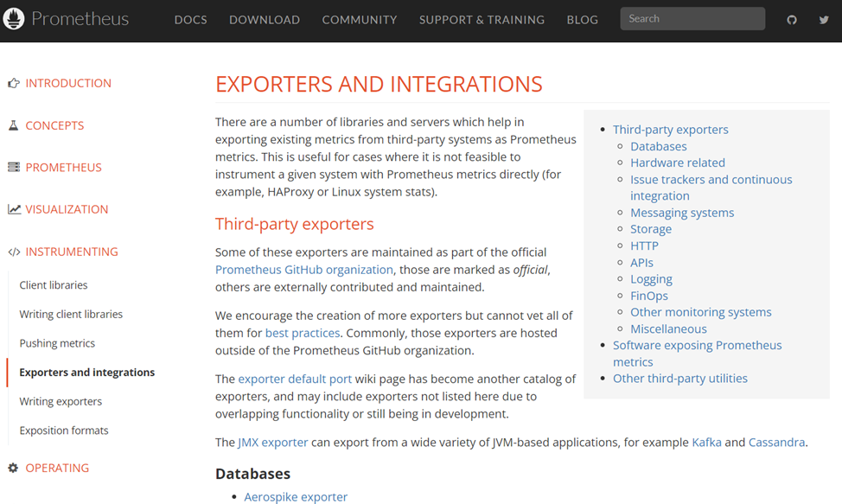This screenshot has width=842, height=504.
Task: Jump to Other third-party utilities
Action: 679,379
